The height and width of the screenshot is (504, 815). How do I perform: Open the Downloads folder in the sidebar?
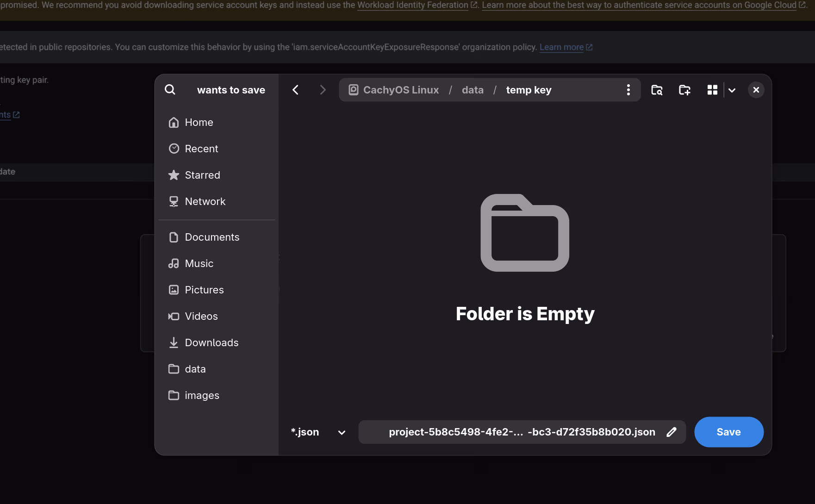pyautogui.click(x=212, y=342)
